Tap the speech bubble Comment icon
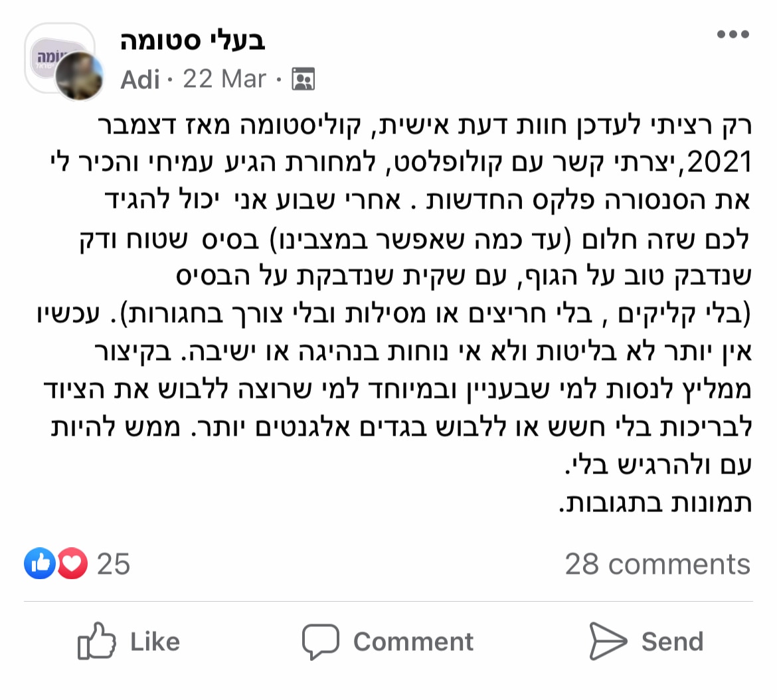Image resolution: width=777 pixels, height=700 pixels. (x=321, y=642)
